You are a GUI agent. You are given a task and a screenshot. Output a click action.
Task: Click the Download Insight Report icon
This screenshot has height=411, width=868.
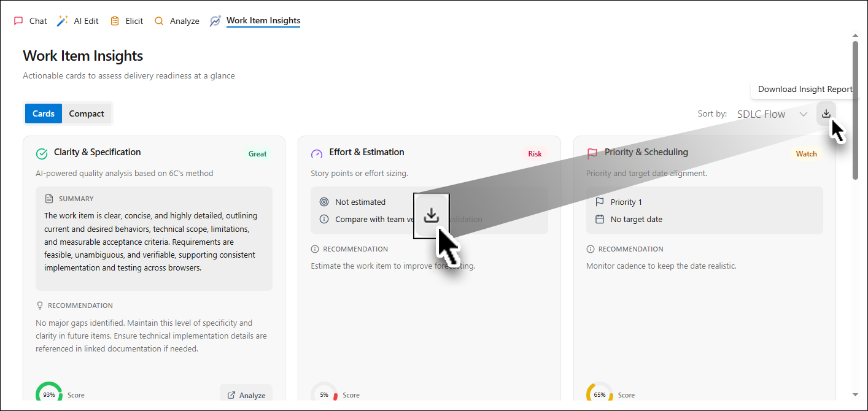point(826,113)
